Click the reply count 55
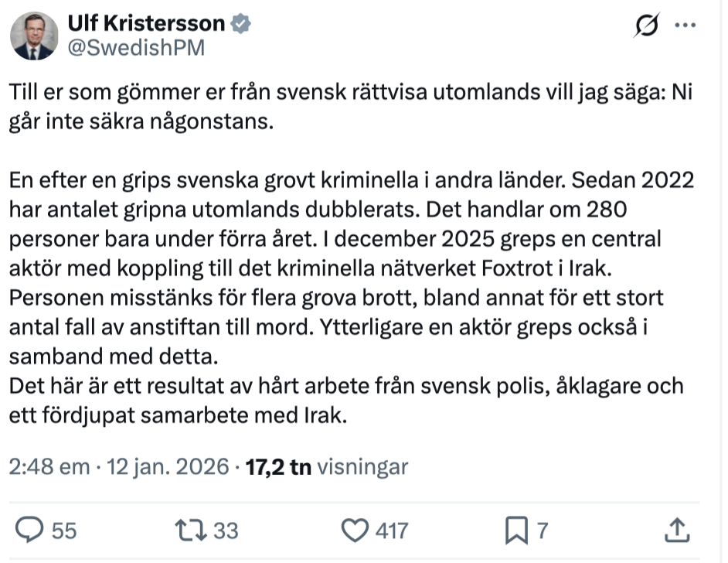This screenshot has width=728, height=563. 64,531
